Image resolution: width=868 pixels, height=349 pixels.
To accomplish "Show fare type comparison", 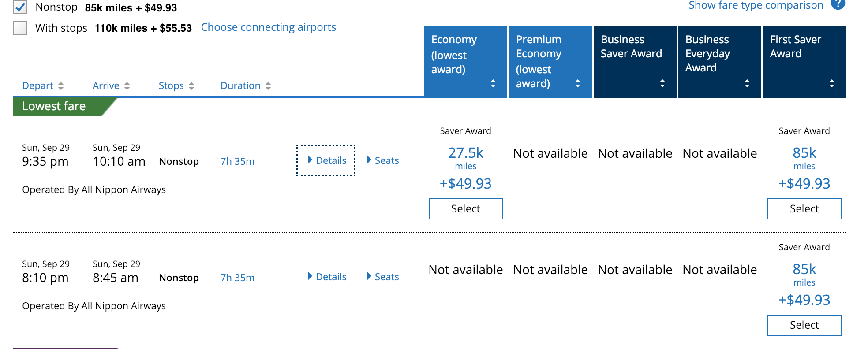I will [756, 5].
